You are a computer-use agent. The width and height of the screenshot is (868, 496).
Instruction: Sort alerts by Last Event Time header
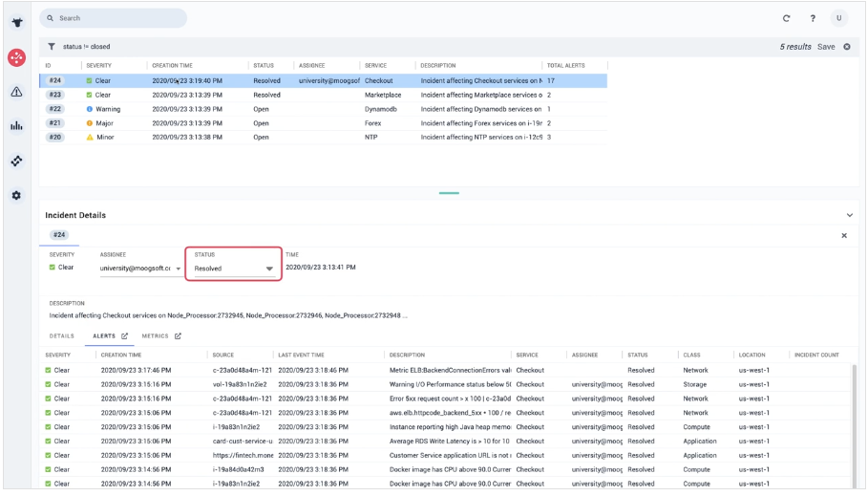(301, 355)
